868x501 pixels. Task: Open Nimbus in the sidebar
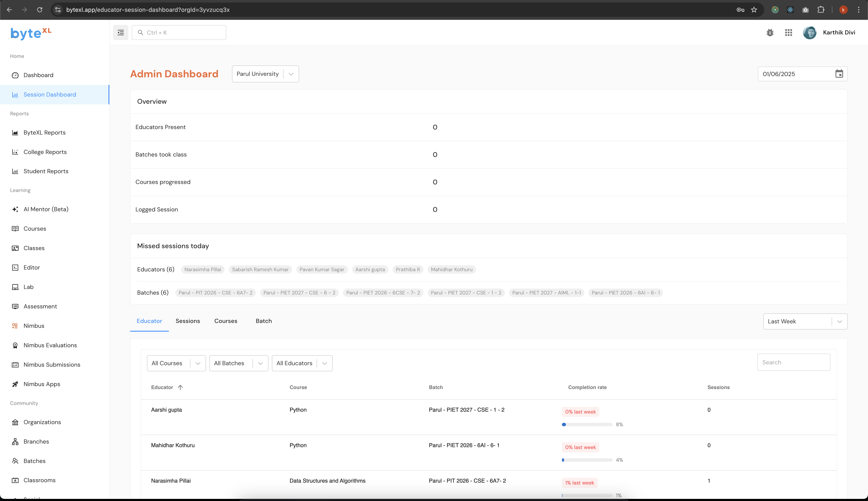pyautogui.click(x=34, y=325)
